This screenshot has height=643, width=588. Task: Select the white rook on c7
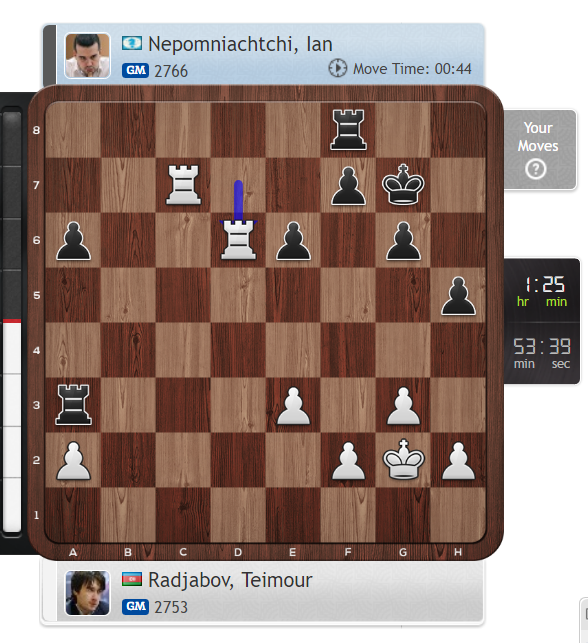(183, 185)
